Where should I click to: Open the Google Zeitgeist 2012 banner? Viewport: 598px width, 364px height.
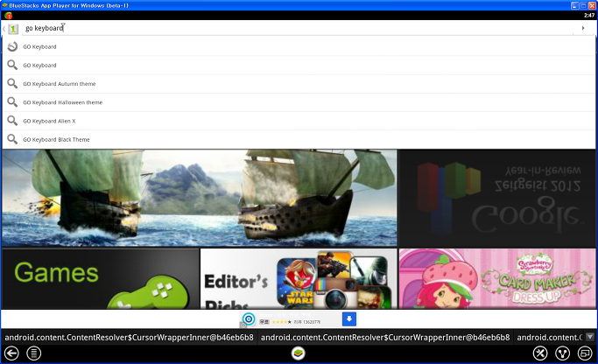[497, 199]
